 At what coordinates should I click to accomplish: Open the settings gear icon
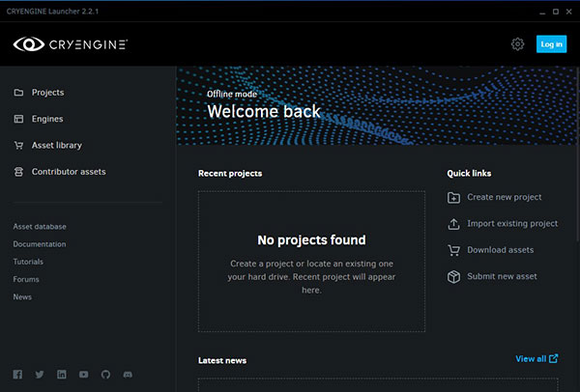pos(517,44)
